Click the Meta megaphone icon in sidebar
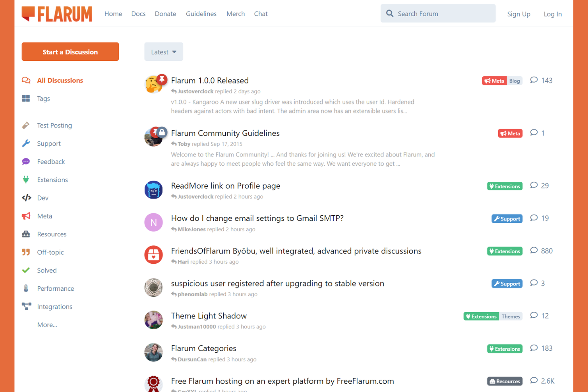 [26, 216]
